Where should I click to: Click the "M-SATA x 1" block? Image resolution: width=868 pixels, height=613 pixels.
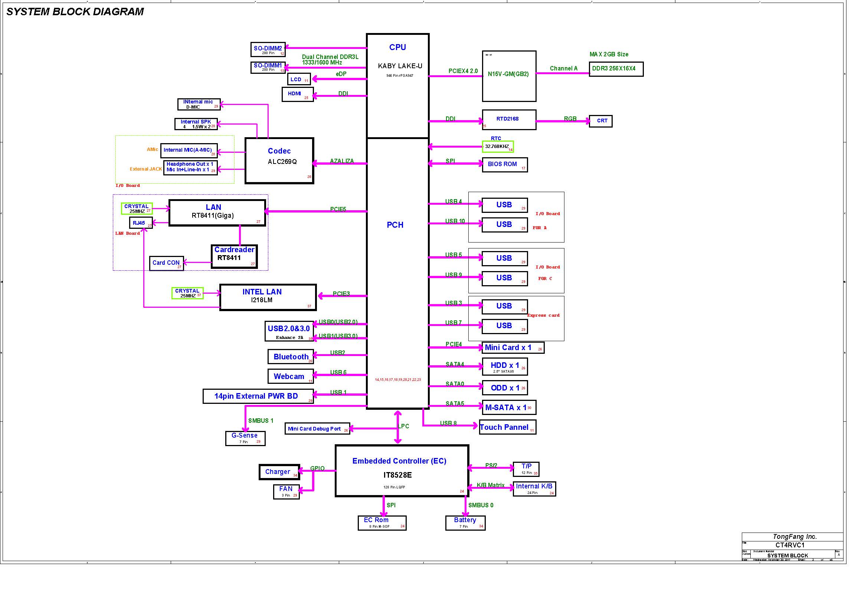point(509,408)
